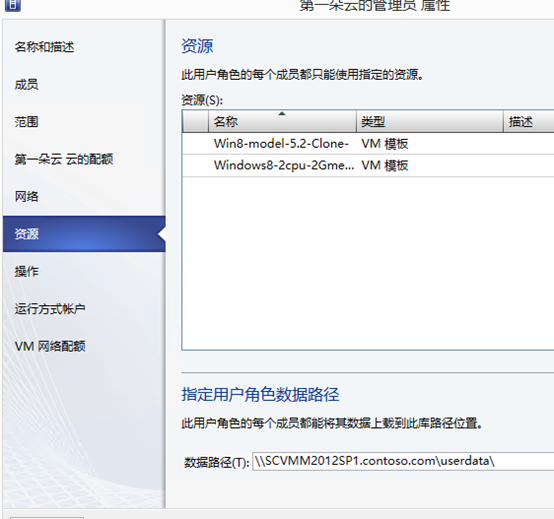Click the empty area of the resources list

(368, 263)
